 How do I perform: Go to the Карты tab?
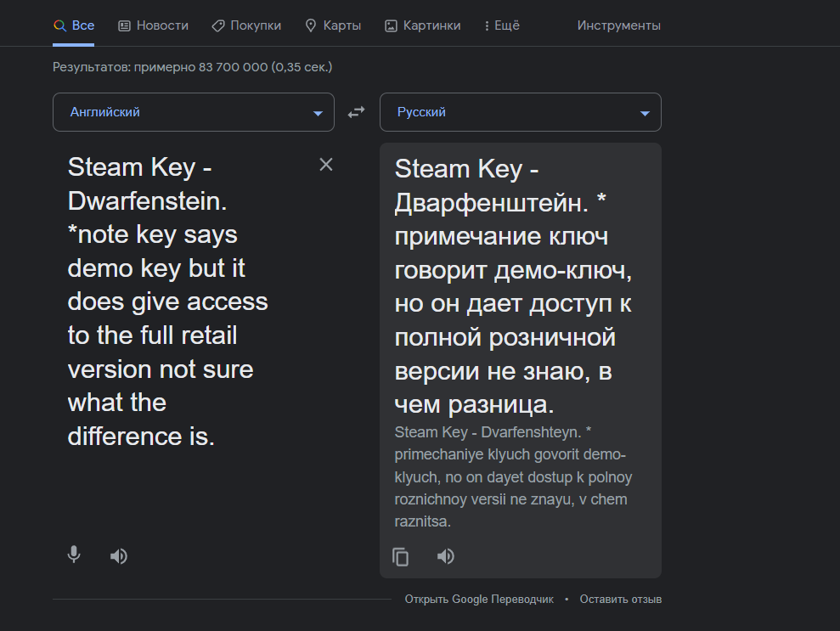point(333,25)
